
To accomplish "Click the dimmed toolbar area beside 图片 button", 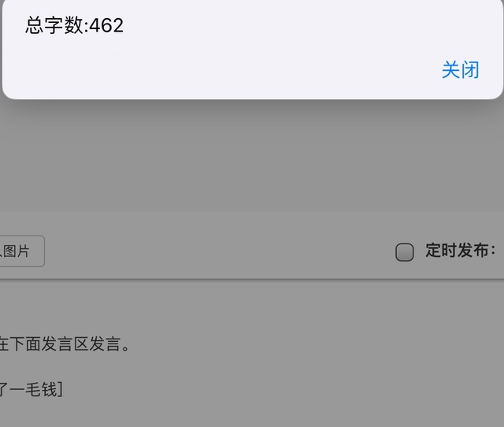I will tap(219, 251).
